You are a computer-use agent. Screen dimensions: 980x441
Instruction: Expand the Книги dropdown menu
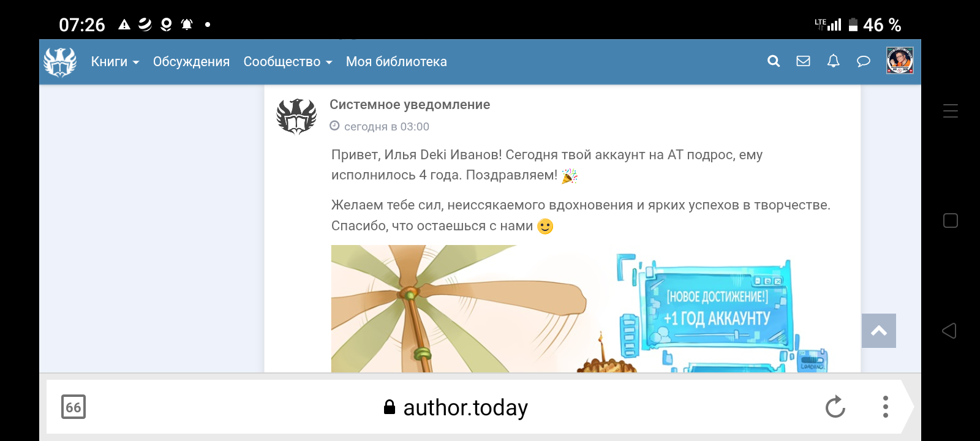(115, 62)
